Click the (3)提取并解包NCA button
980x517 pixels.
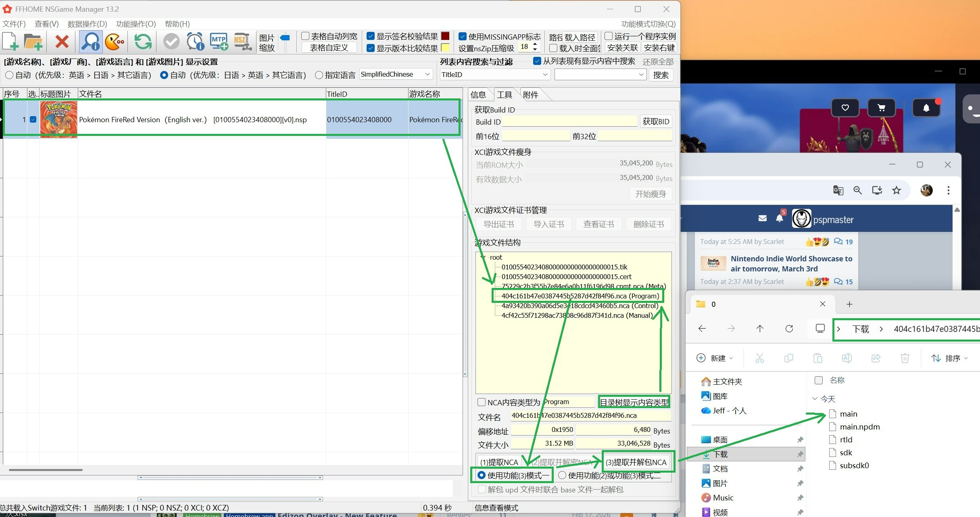[x=636, y=462]
